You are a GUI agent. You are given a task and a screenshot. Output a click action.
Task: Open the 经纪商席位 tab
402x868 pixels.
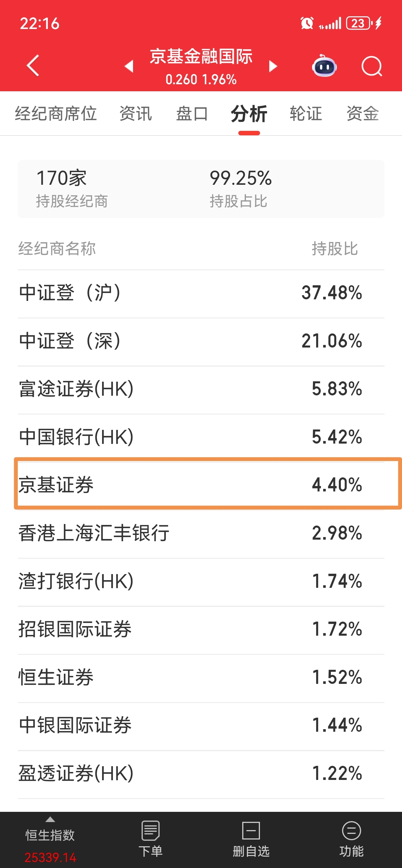coord(56,114)
